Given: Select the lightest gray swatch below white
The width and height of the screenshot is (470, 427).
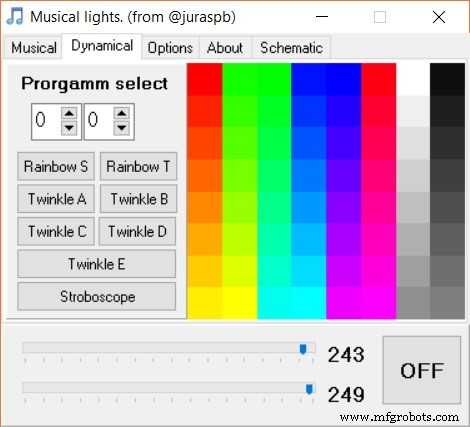Looking at the screenshot, I should coord(413,111).
